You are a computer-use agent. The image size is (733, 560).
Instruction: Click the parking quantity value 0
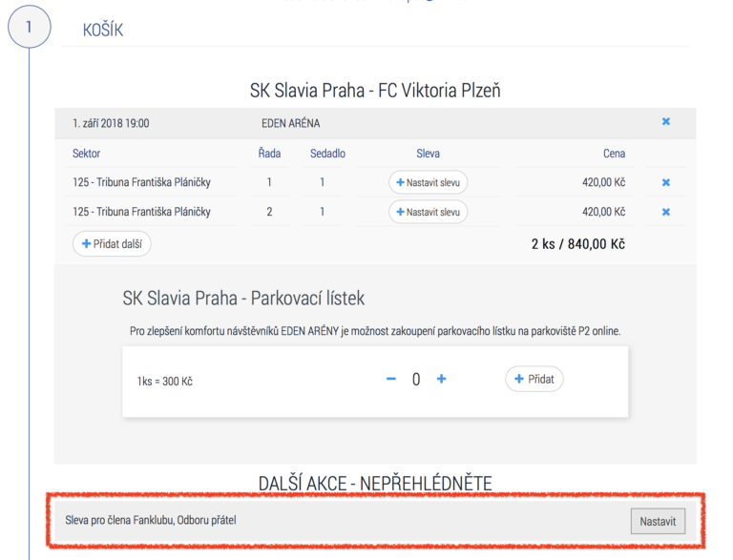[x=416, y=379]
